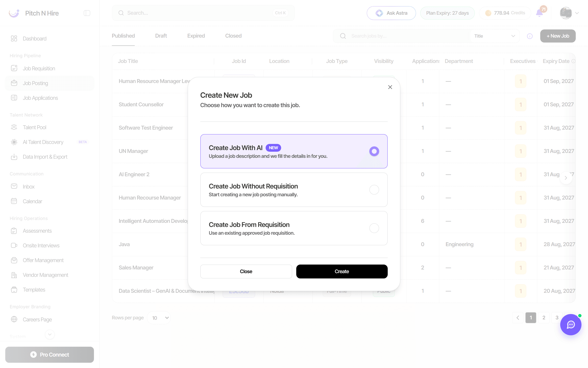Go to page 3 of jobs
The height and width of the screenshot is (368, 588).
[x=557, y=318]
